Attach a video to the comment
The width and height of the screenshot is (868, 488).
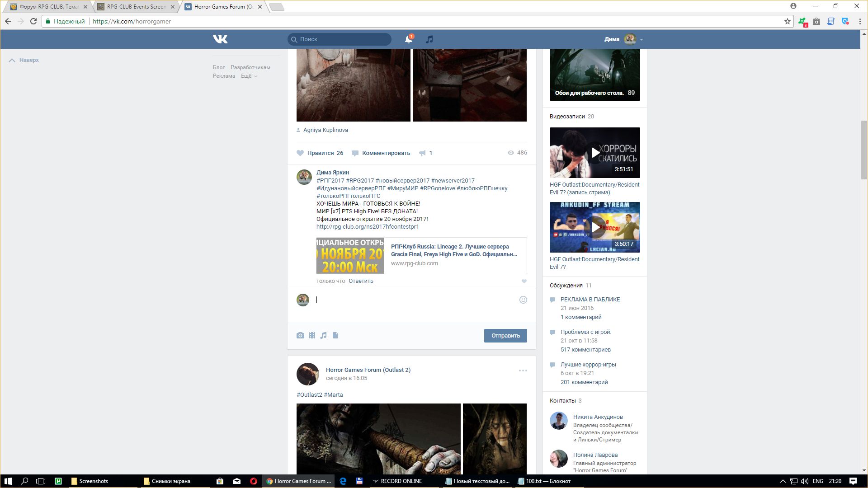coord(312,335)
